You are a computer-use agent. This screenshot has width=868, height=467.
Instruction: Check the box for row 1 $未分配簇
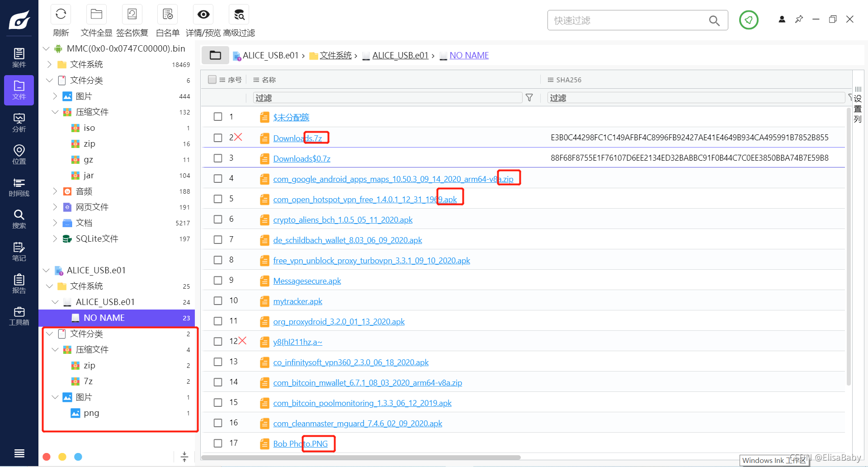click(x=218, y=117)
